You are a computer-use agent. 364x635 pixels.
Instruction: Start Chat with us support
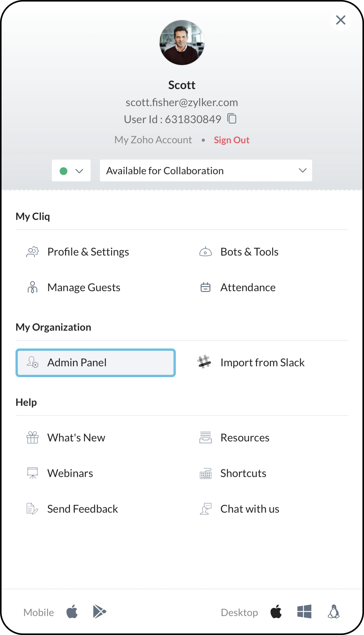click(250, 509)
